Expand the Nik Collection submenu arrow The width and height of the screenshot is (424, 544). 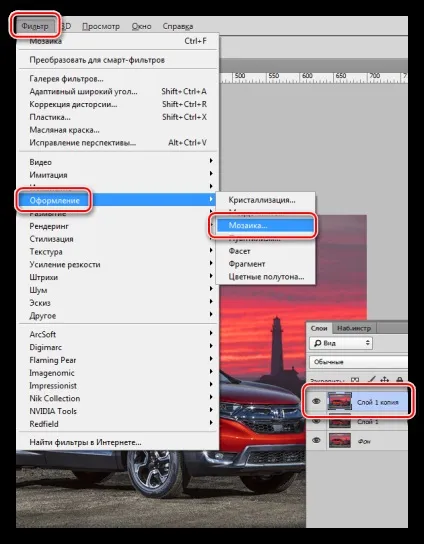click(211, 397)
